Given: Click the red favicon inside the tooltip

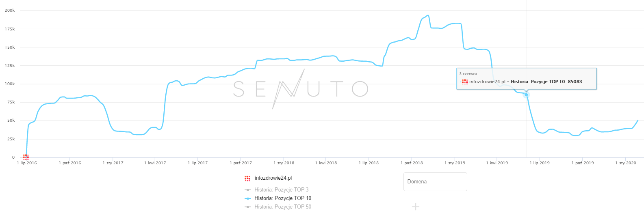Looking at the screenshot, I should [x=465, y=82].
